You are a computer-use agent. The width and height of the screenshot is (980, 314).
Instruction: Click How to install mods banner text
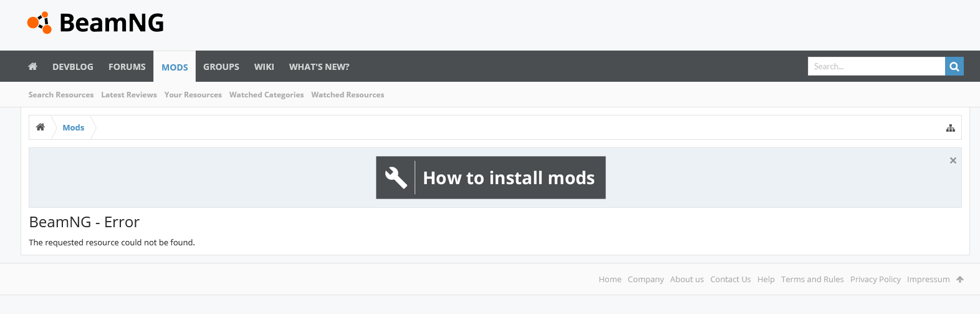click(509, 178)
